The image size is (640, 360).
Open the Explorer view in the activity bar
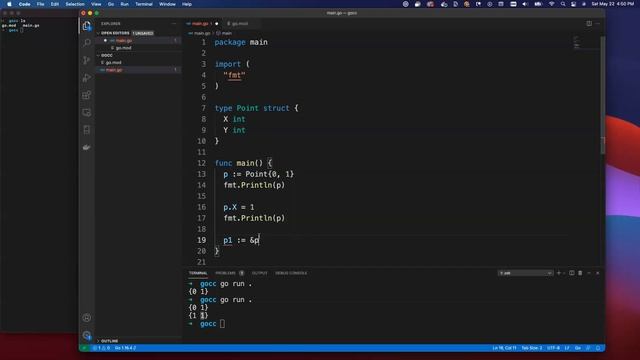pos(87,26)
